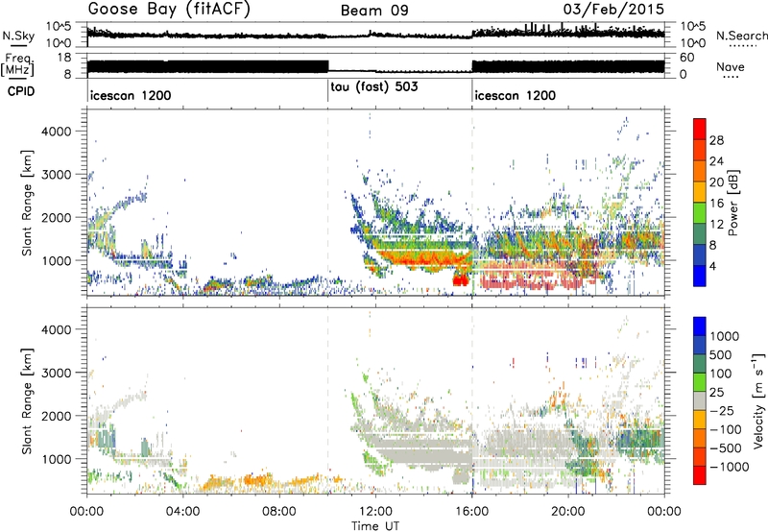Screen dimensions: 768x532
Task: Click the '4000' tick on power panel axis
Action: click(57, 132)
